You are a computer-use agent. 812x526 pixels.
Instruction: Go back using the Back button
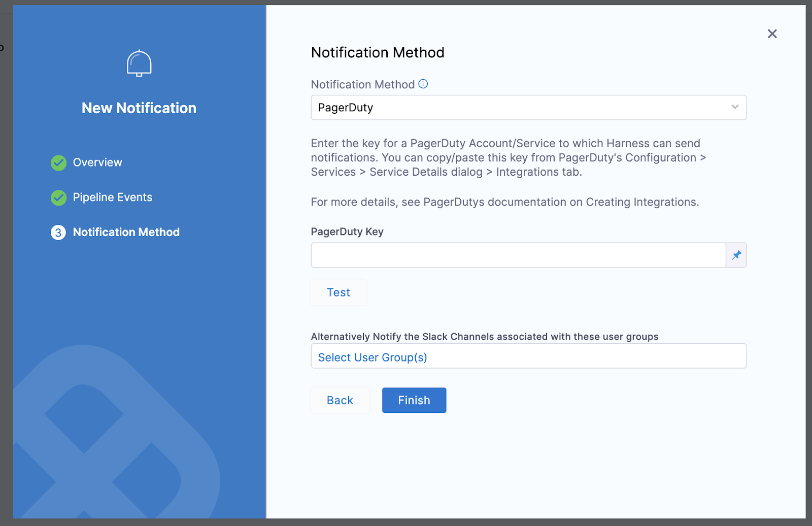(x=340, y=400)
